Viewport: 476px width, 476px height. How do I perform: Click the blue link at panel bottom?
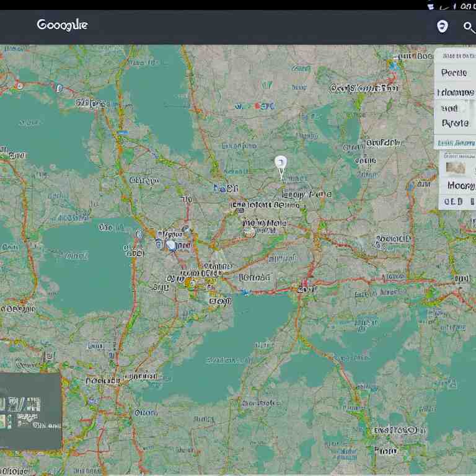click(x=456, y=143)
